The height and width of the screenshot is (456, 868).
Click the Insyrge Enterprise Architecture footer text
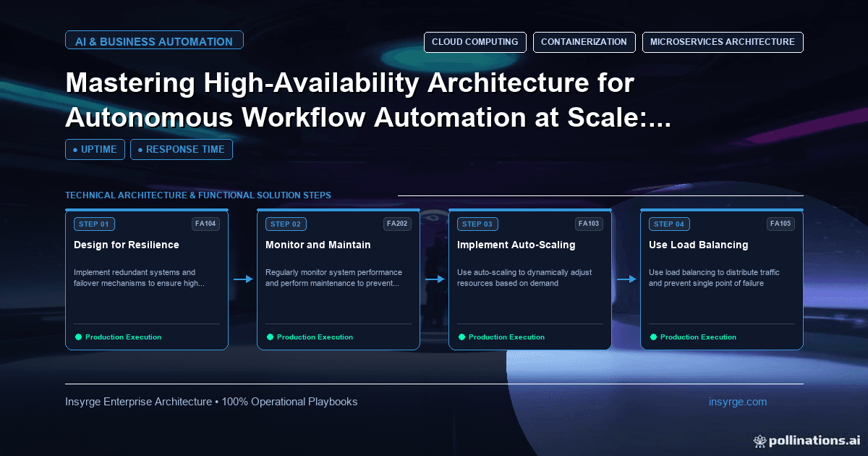click(211, 402)
